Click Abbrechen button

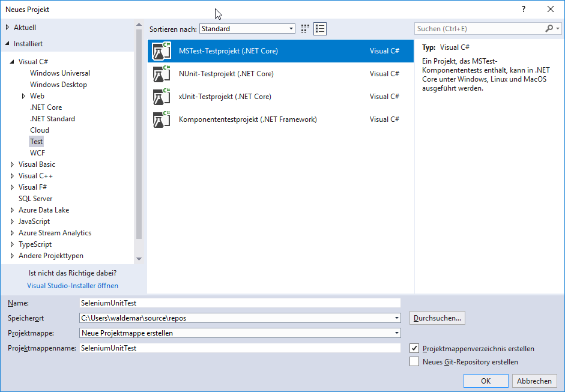click(534, 381)
